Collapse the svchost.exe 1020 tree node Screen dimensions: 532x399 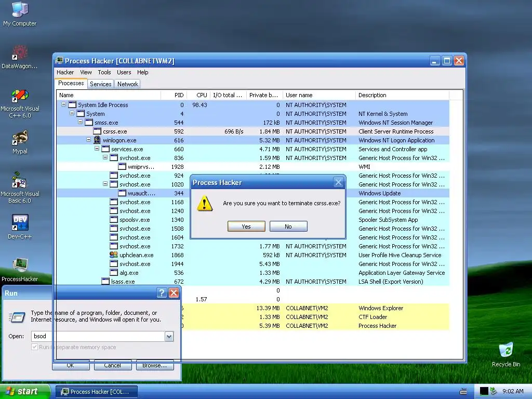pos(105,184)
